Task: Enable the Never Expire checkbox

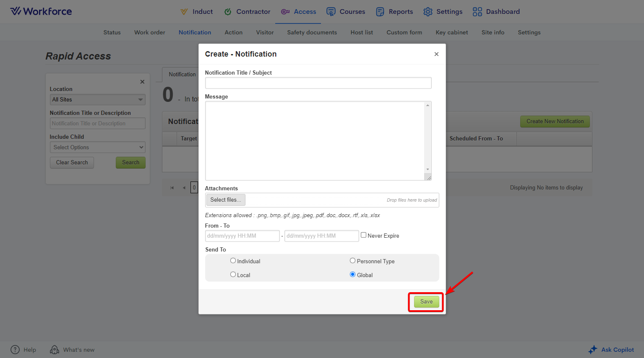Action: [x=364, y=235]
